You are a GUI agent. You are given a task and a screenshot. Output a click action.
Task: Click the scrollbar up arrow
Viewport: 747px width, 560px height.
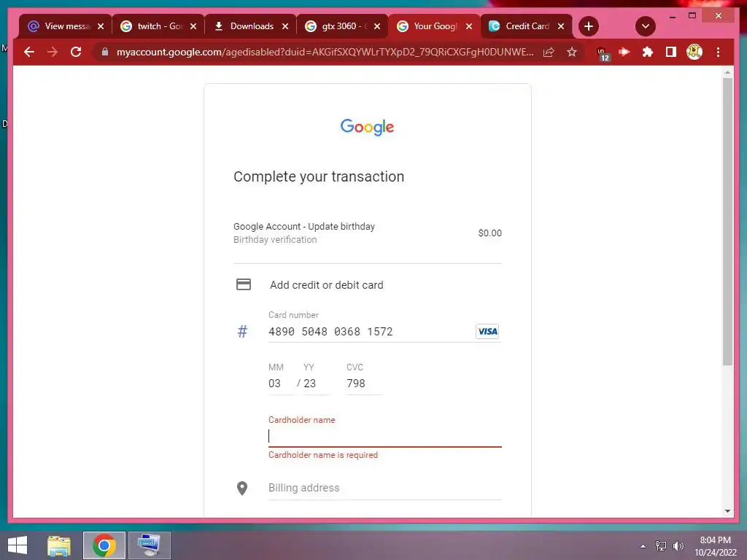(727, 72)
